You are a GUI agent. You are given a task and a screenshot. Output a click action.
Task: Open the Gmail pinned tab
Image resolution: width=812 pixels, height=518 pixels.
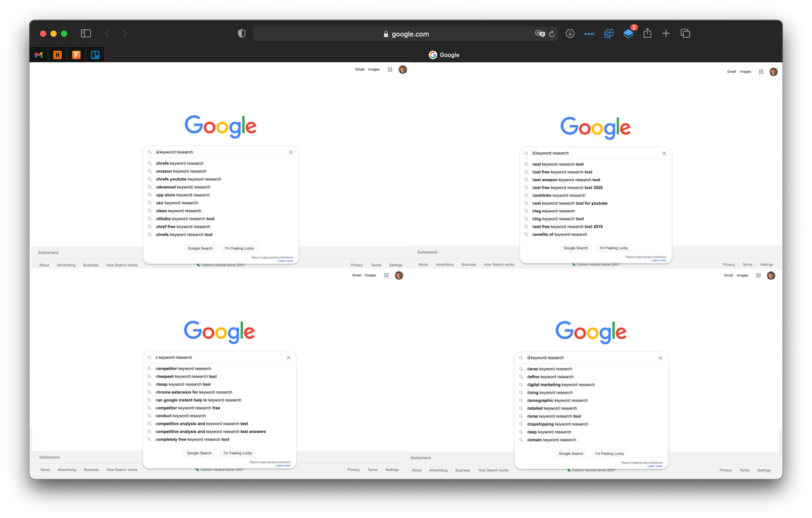(x=39, y=55)
